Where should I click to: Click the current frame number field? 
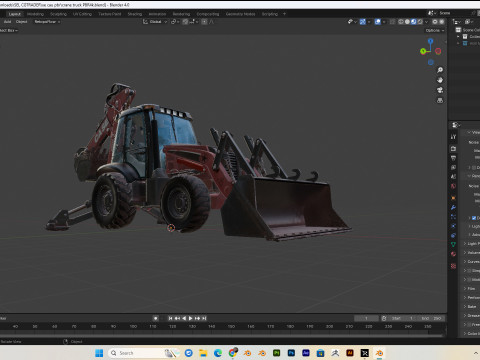[366, 318]
